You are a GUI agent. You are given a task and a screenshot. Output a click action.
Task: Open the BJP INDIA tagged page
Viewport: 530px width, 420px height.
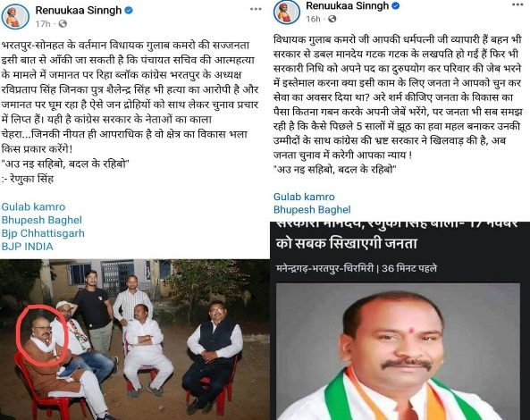click(x=28, y=247)
